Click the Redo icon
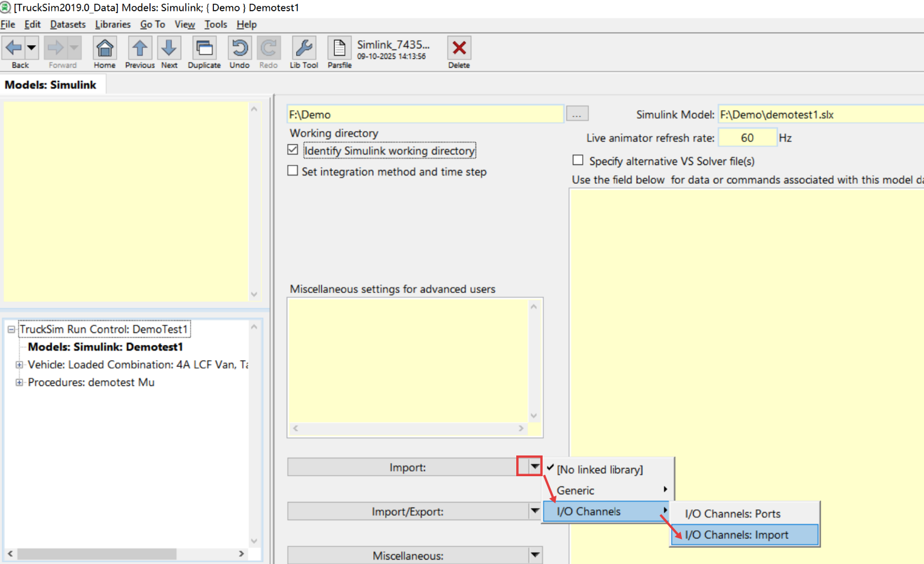The image size is (924, 564). click(x=268, y=48)
